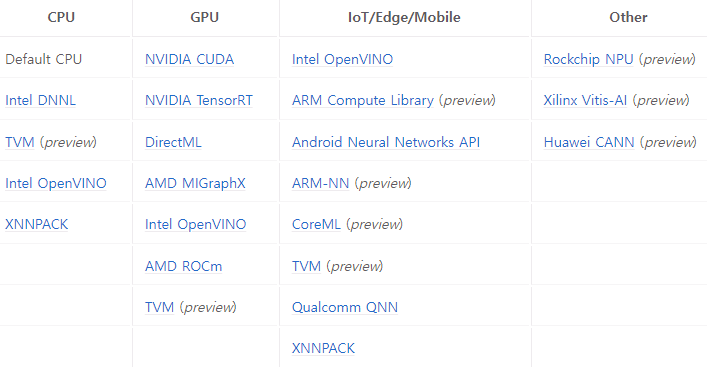Click the Qualcomm QNN link
Viewport: 707px width, 367px height.
(x=344, y=307)
